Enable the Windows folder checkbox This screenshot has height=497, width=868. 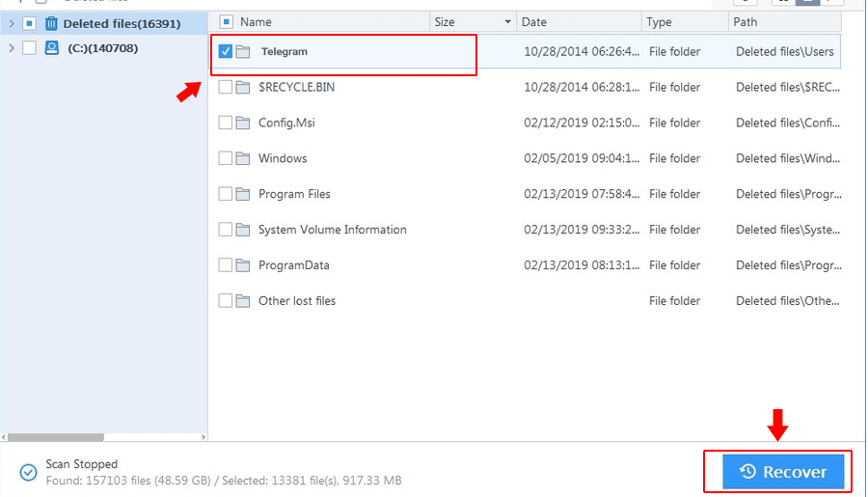click(x=226, y=158)
